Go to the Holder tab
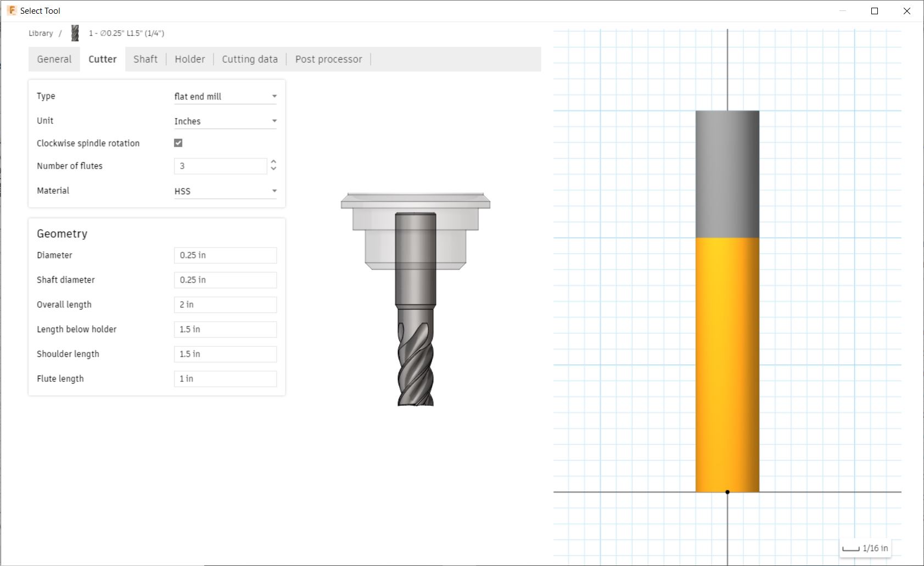 click(190, 59)
